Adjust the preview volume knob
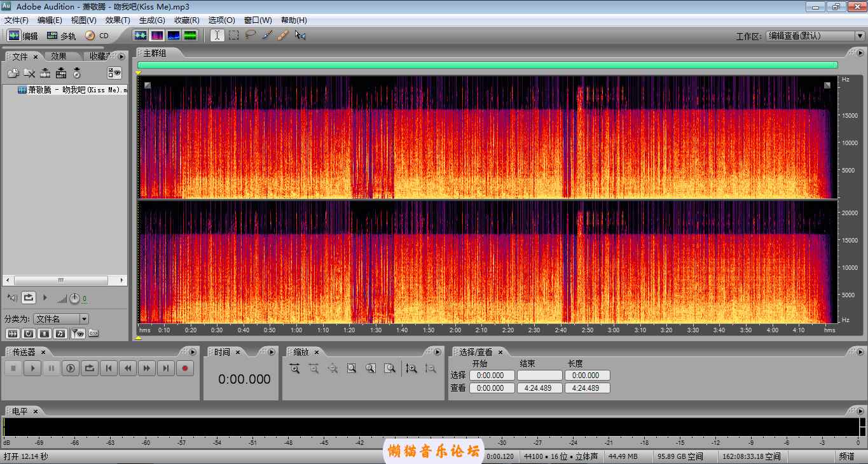 74,298
